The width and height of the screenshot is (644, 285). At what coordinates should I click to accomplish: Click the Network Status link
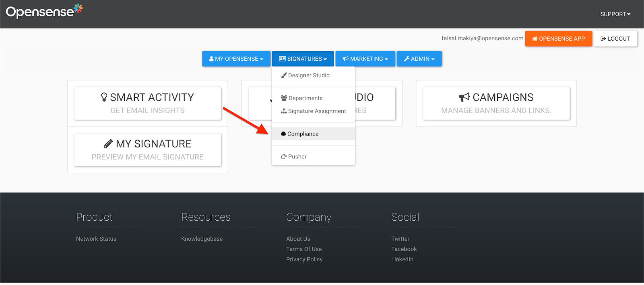pyautogui.click(x=96, y=239)
